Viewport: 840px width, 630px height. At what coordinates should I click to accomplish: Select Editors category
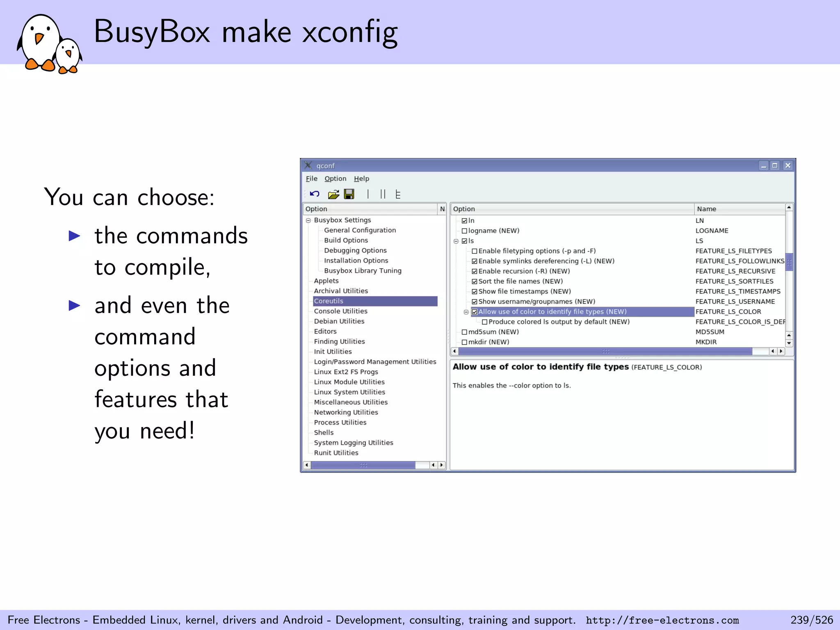coord(325,331)
